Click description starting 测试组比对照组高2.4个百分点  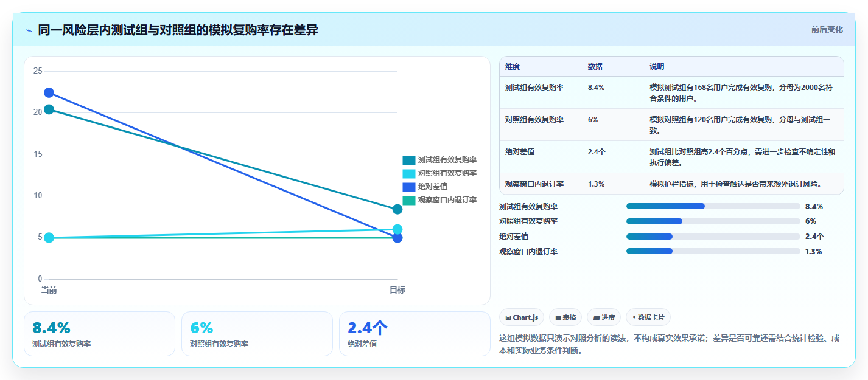(x=743, y=157)
